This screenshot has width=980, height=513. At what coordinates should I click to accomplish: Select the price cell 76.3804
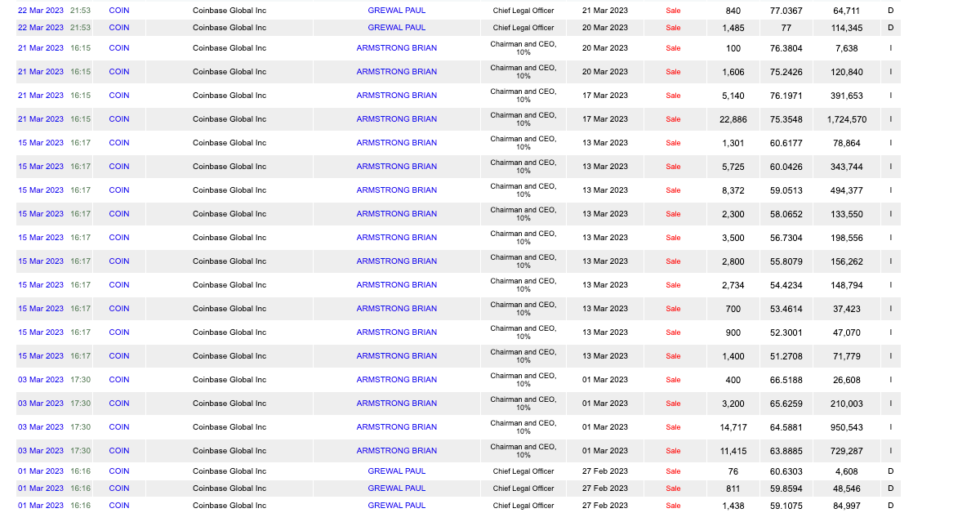[786, 48]
